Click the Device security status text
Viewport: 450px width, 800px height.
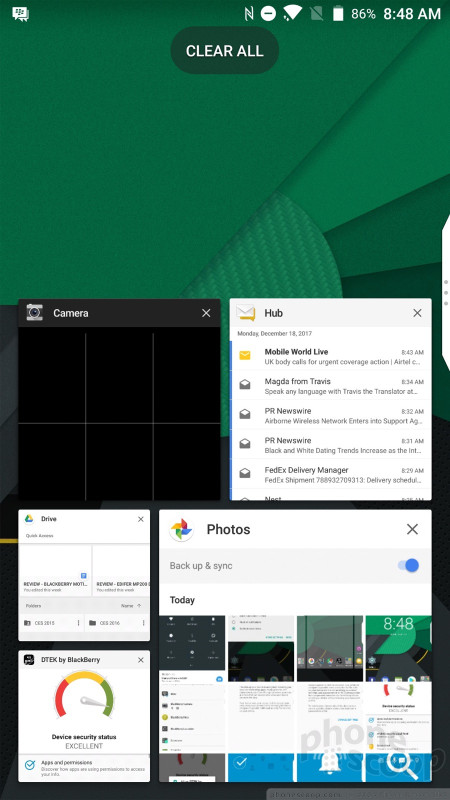[x=84, y=737]
